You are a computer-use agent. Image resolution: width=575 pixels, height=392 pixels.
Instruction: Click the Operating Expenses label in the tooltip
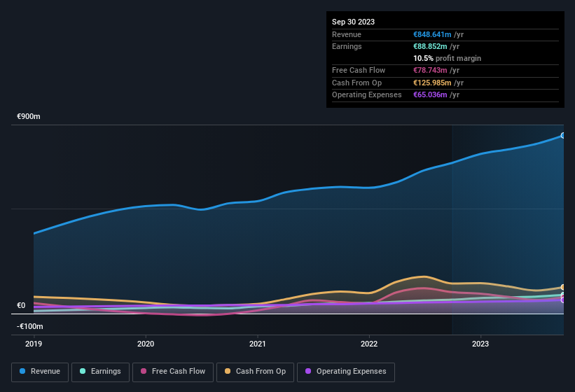click(x=367, y=95)
